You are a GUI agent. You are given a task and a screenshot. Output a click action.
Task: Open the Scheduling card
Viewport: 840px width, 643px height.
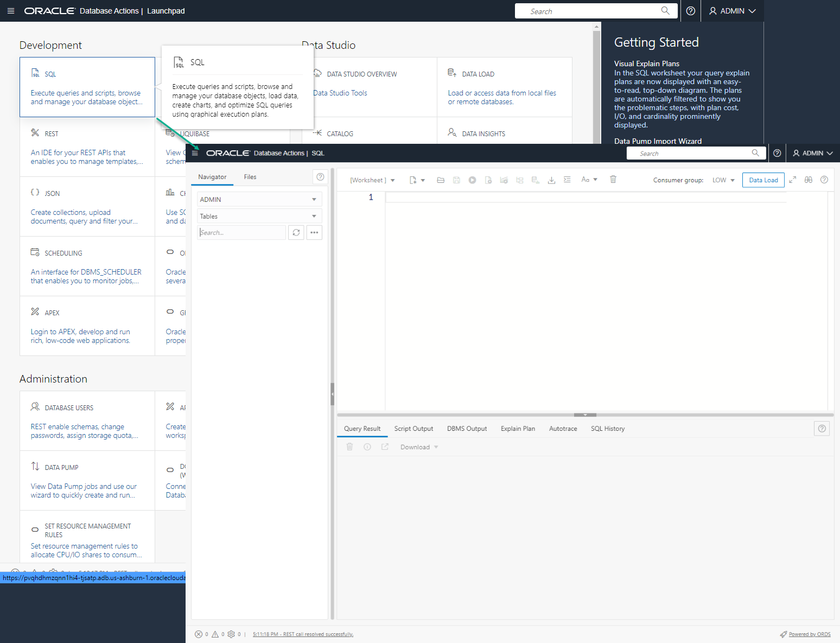point(87,266)
